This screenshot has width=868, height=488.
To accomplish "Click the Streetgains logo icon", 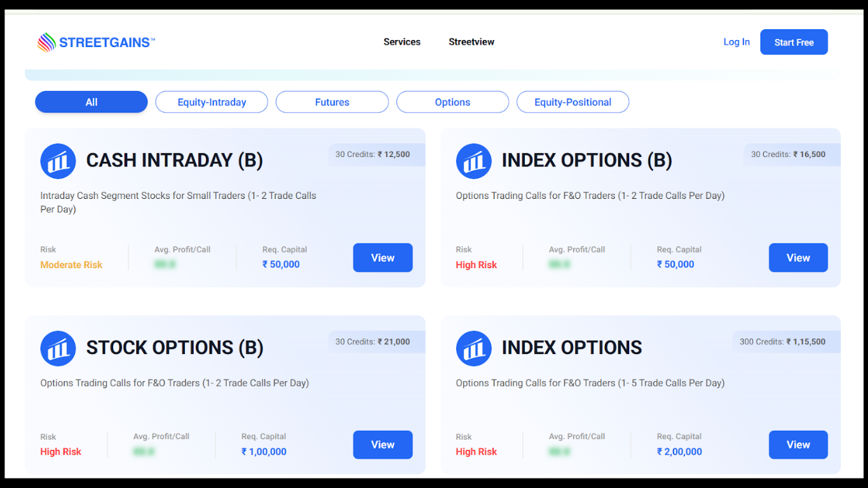I will 46,43.
